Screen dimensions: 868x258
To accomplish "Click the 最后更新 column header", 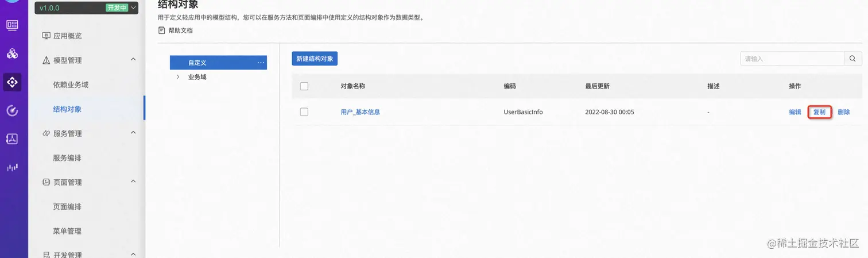I will [x=597, y=86].
